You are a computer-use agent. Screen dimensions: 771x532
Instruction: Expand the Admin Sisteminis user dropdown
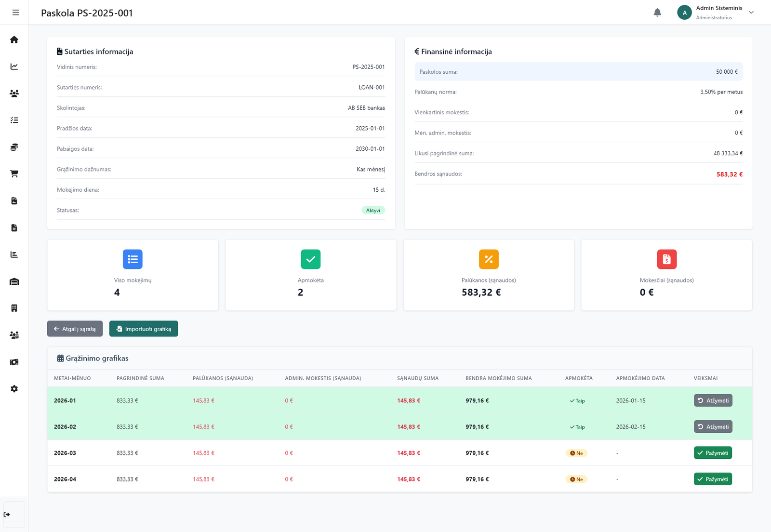pos(751,13)
